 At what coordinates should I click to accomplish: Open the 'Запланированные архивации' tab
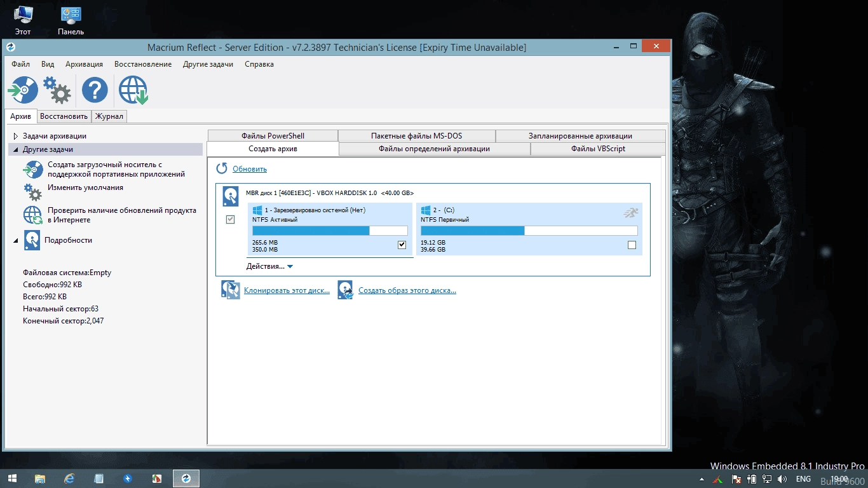coord(580,136)
